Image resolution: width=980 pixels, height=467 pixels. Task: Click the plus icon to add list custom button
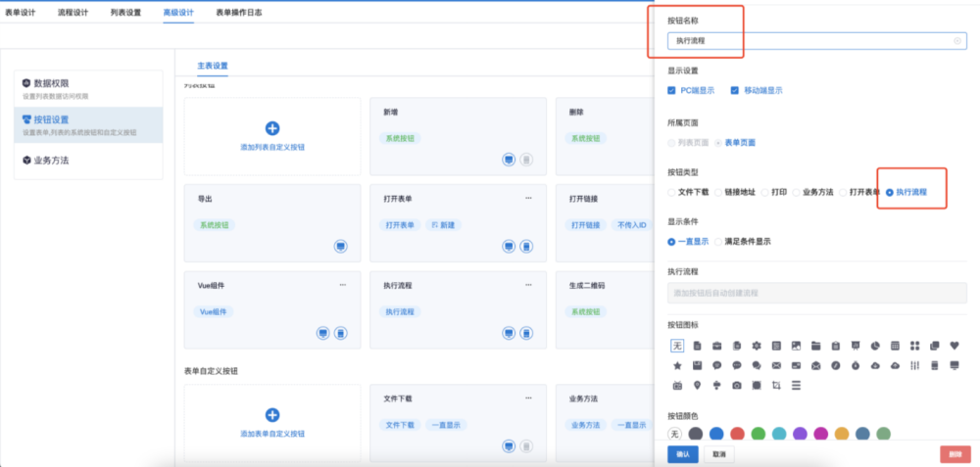click(272, 128)
